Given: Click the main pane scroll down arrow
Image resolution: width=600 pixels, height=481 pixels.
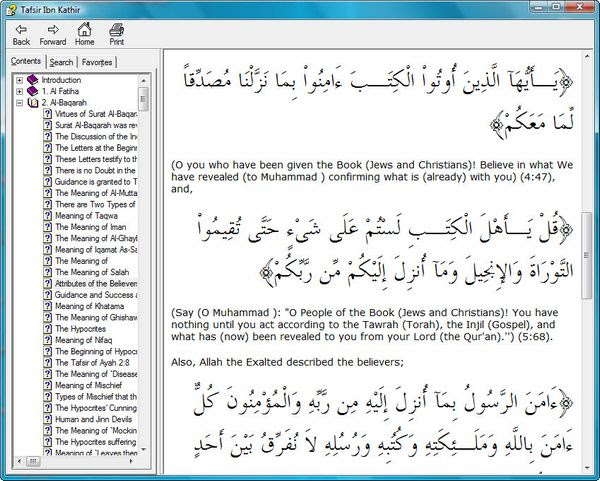Looking at the screenshot, I should tap(587, 468).
